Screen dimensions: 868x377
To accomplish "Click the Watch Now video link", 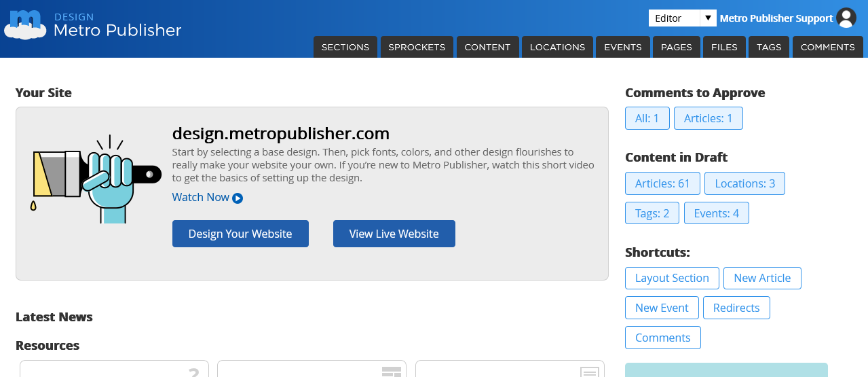I will point(201,197).
